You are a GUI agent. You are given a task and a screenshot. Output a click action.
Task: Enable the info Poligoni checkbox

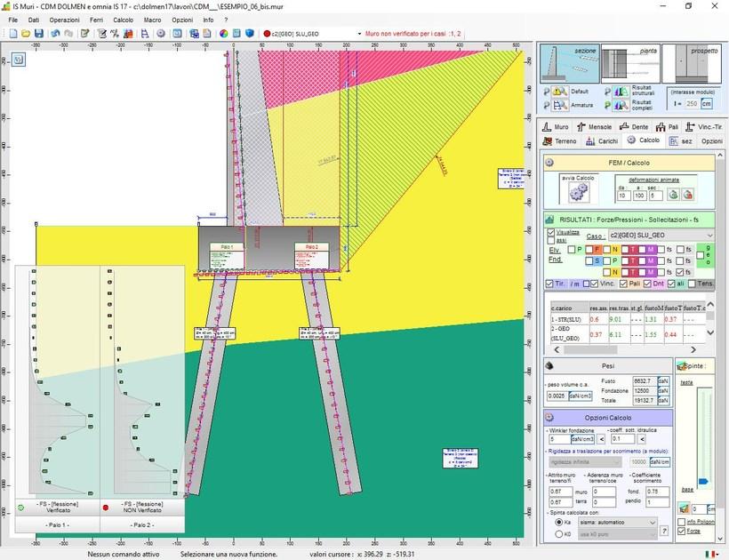point(683,521)
